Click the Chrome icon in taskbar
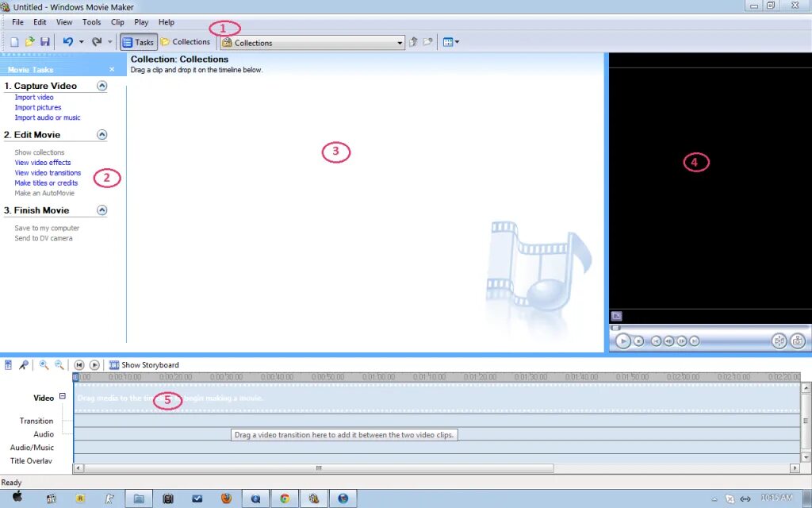This screenshot has width=812, height=508. pos(285,498)
